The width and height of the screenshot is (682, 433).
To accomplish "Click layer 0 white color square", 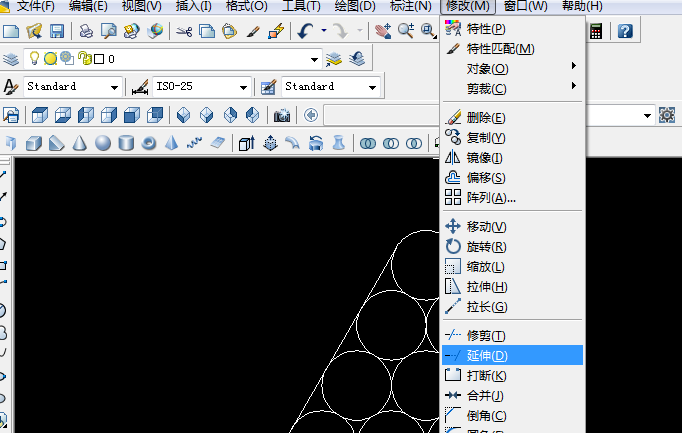I will (x=99, y=59).
